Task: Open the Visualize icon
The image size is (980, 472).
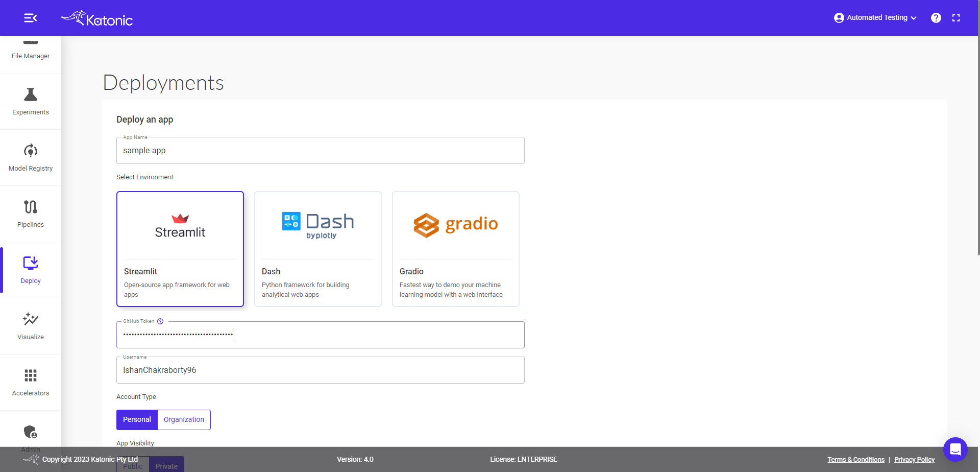Action: tap(31, 319)
